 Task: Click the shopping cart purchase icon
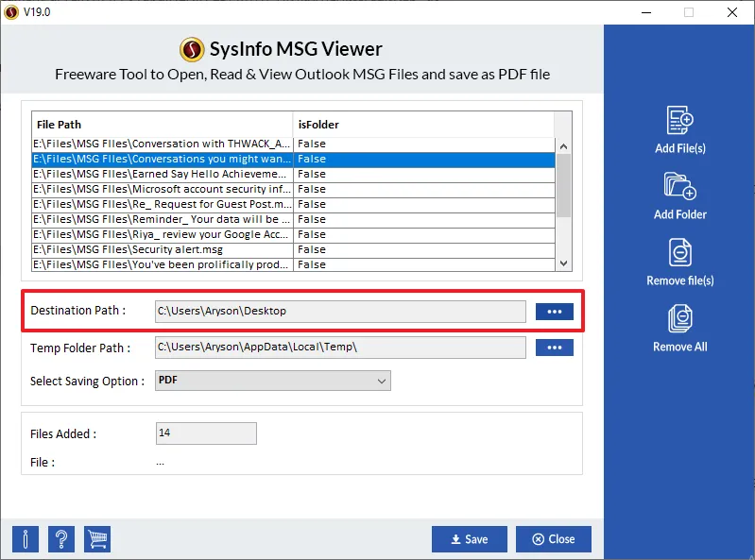coord(97,538)
